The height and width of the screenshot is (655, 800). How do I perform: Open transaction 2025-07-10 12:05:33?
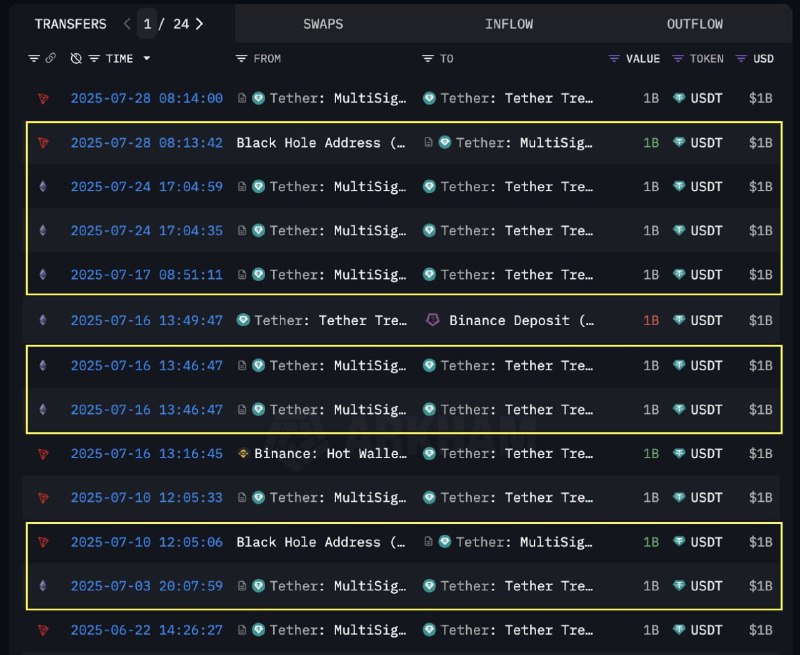coord(146,497)
